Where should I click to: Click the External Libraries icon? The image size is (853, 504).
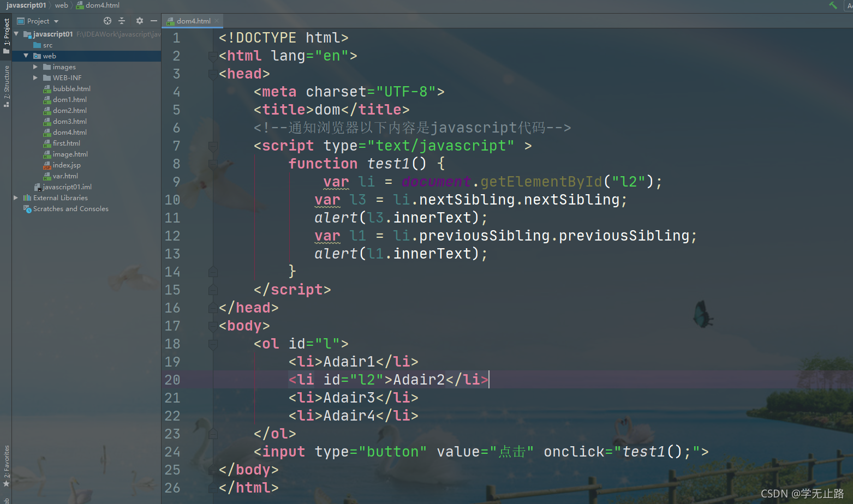pos(27,198)
